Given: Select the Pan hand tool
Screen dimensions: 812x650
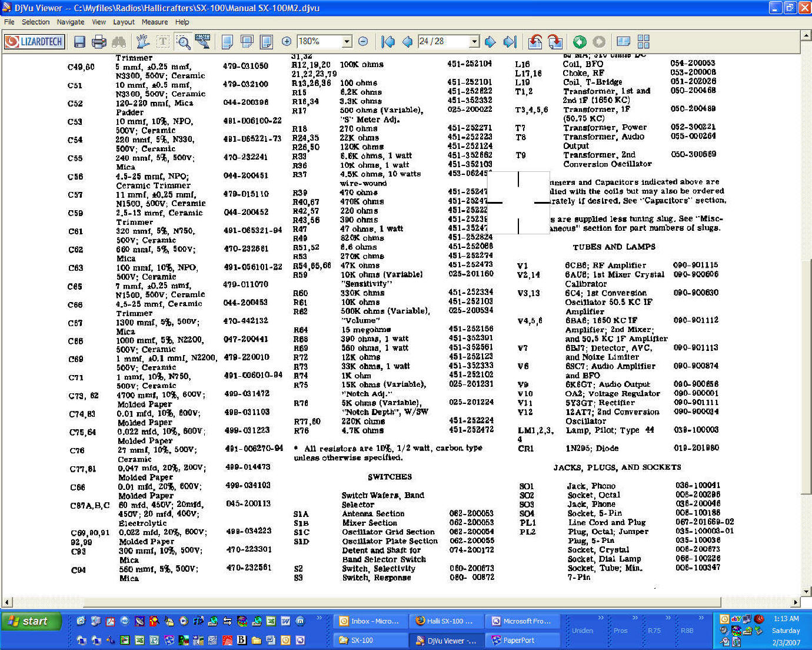Looking at the screenshot, I should [142, 41].
